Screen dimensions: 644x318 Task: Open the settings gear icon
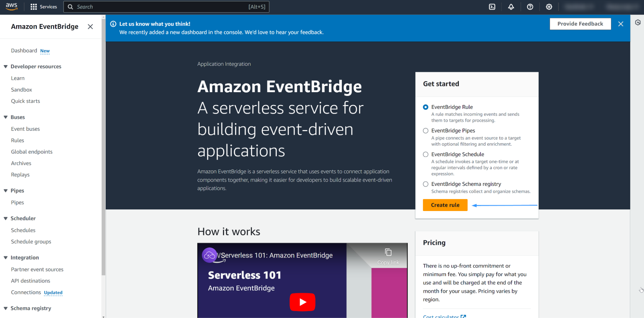coord(549,6)
